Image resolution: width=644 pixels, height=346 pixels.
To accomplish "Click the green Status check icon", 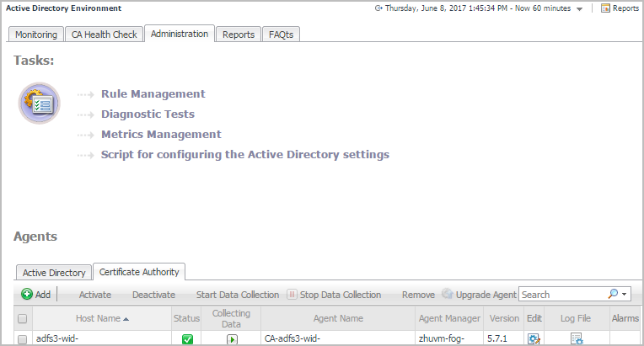I will 187,339.
